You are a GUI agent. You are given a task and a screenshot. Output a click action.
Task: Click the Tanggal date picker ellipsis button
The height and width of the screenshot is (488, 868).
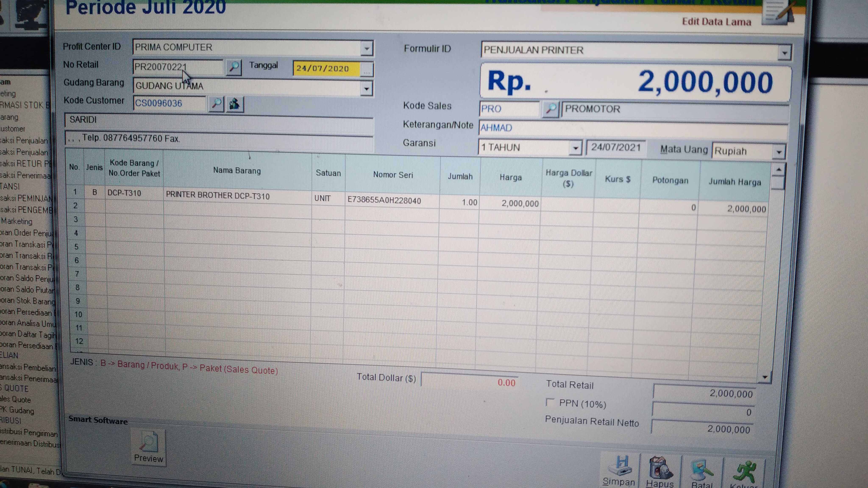coord(367,70)
